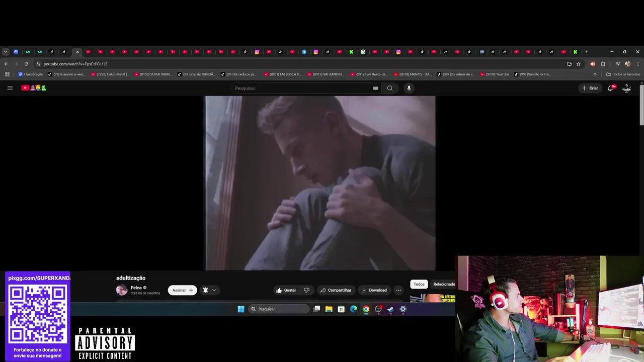644x362 pixels.
Task: Open the YouTube hamburger guide menu
Action: pyautogui.click(x=10, y=88)
